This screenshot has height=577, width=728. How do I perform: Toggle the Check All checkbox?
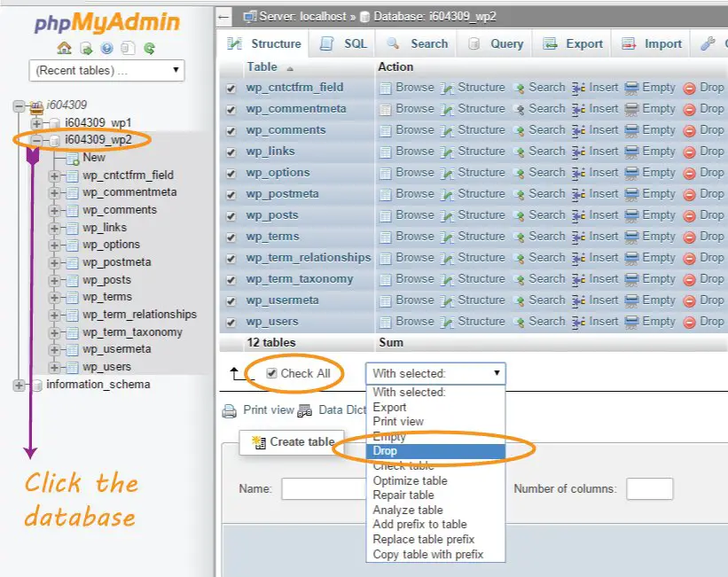271,373
